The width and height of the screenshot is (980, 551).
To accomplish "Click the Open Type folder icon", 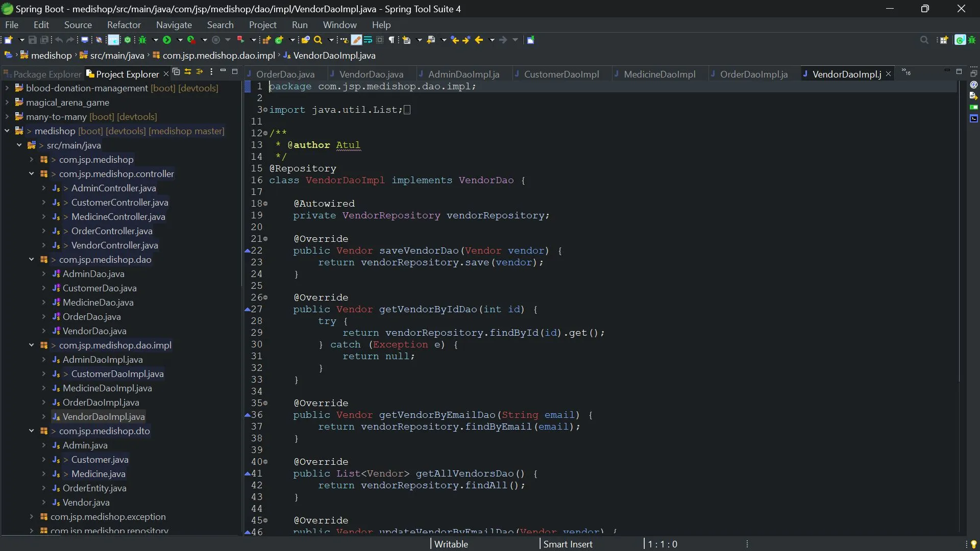I will point(305,40).
